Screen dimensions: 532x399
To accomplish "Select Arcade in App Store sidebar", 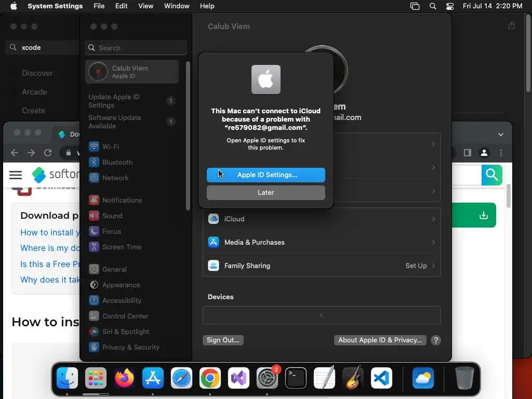I will [34, 91].
